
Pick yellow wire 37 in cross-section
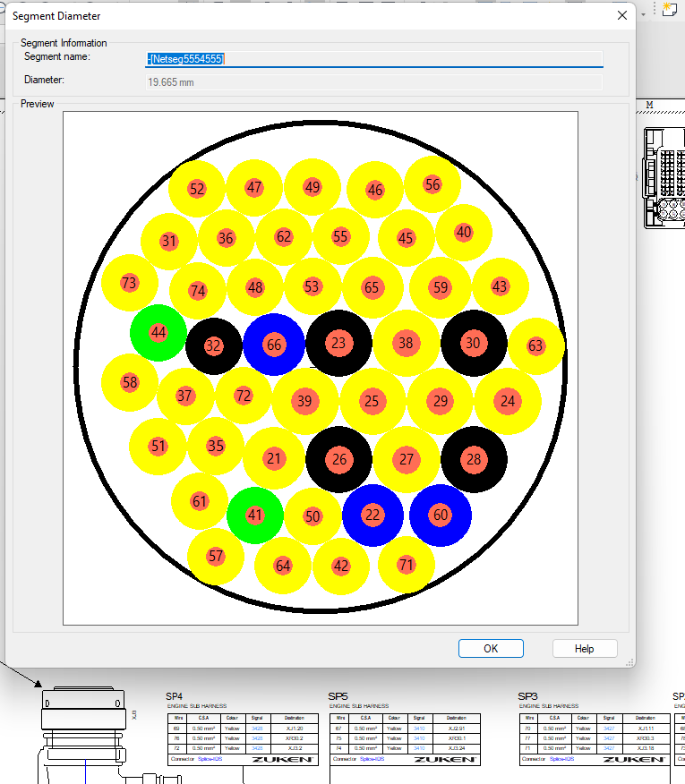(x=185, y=396)
